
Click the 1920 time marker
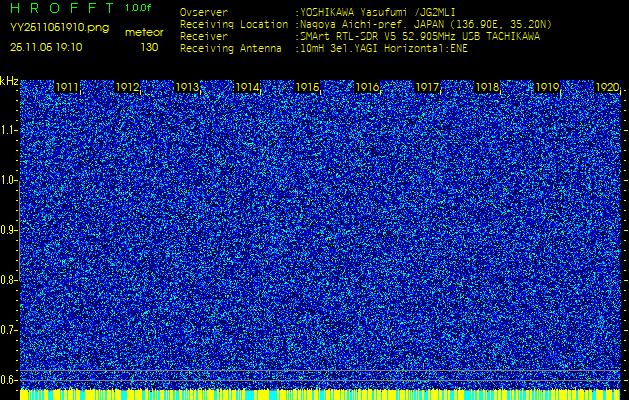(607, 87)
